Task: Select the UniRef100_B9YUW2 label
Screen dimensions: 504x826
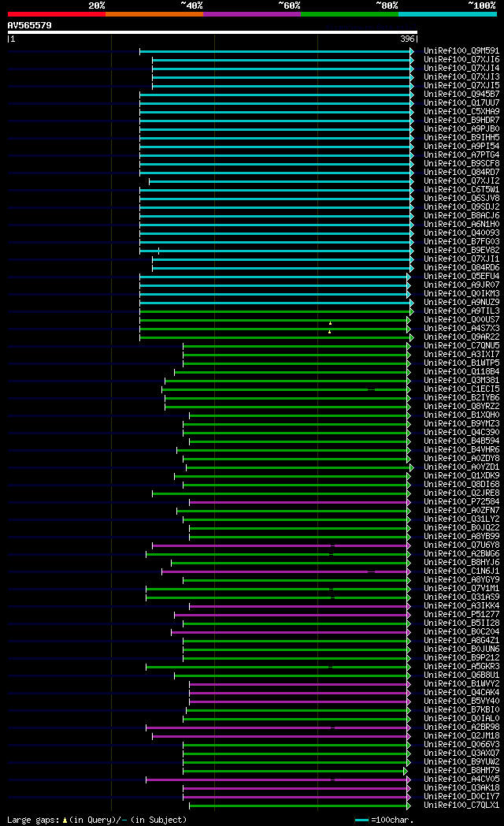Action: pos(461,762)
